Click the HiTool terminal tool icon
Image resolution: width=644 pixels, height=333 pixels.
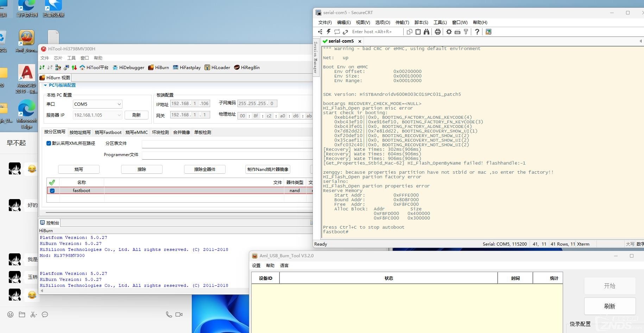66,67
